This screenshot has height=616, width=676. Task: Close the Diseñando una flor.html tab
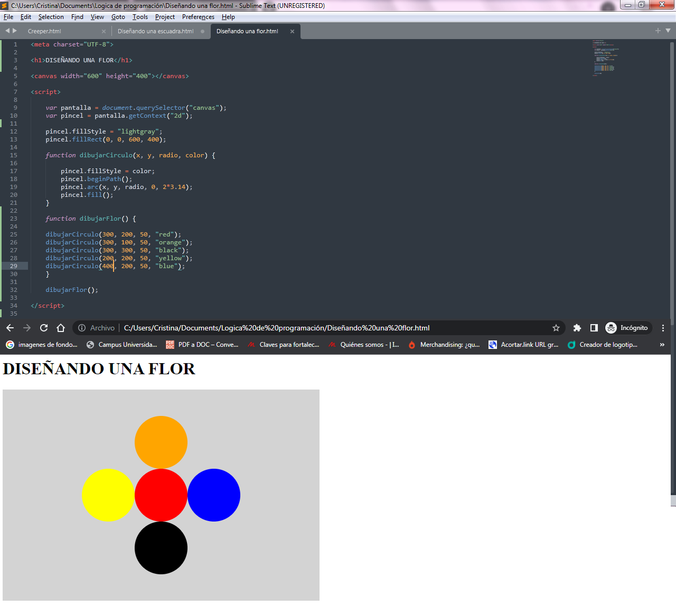292,31
